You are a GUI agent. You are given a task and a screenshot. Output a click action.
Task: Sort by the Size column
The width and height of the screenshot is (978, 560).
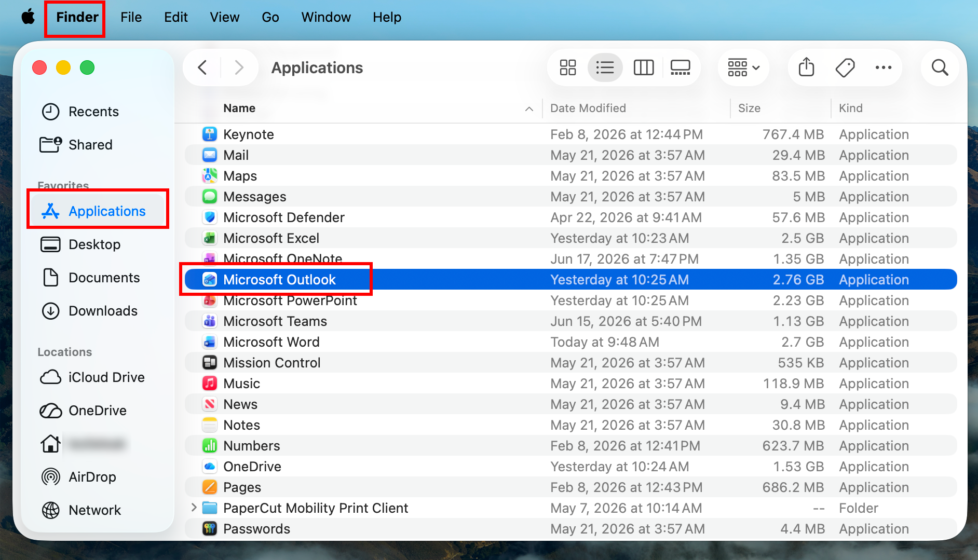click(749, 108)
